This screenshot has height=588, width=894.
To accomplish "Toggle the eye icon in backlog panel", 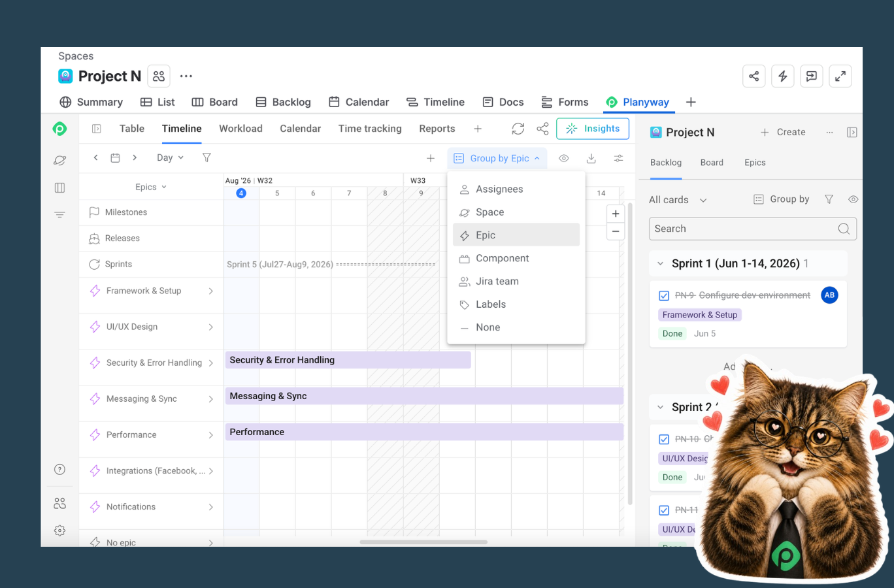I will coord(853,199).
